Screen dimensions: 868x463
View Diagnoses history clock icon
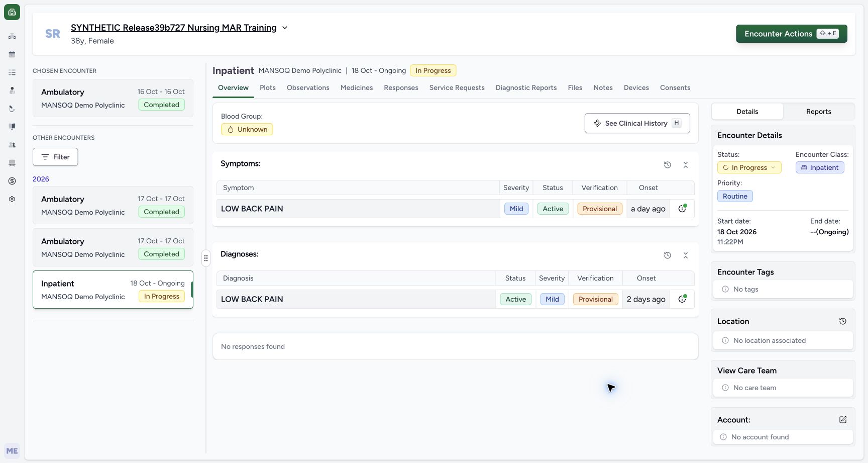click(x=668, y=255)
